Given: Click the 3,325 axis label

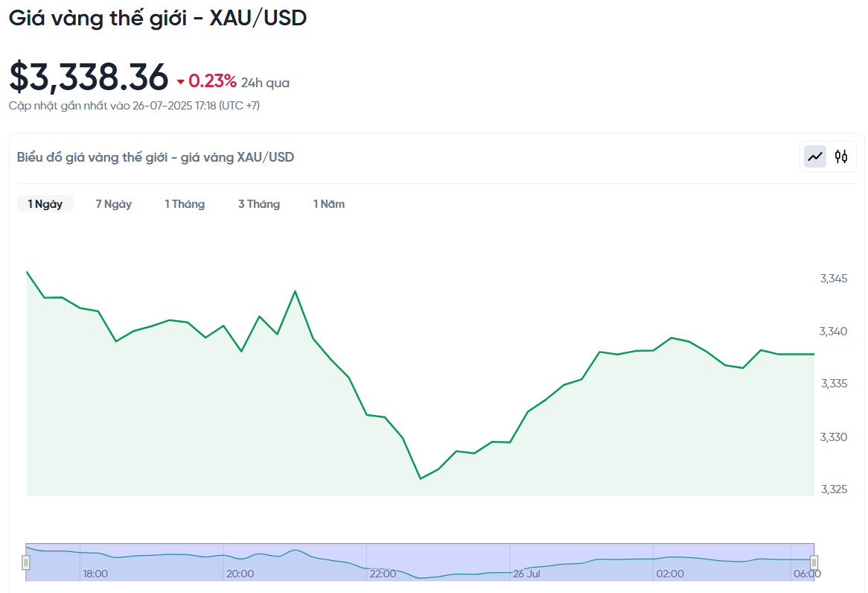Looking at the screenshot, I should (x=835, y=489).
